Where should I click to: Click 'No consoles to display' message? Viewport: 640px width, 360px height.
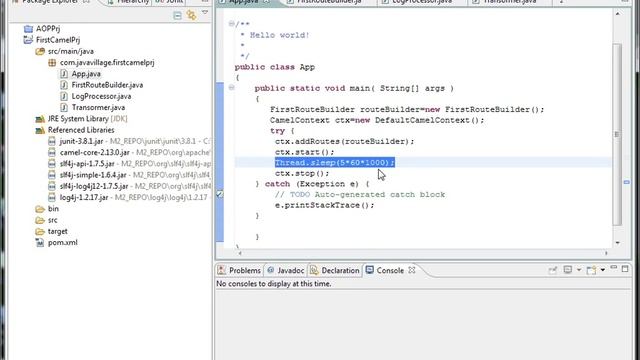[x=274, y=284]
